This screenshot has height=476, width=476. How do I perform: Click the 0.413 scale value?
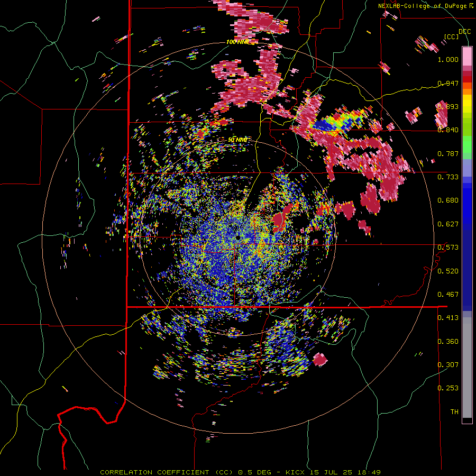pyautogui.click(x=448, y=318)
